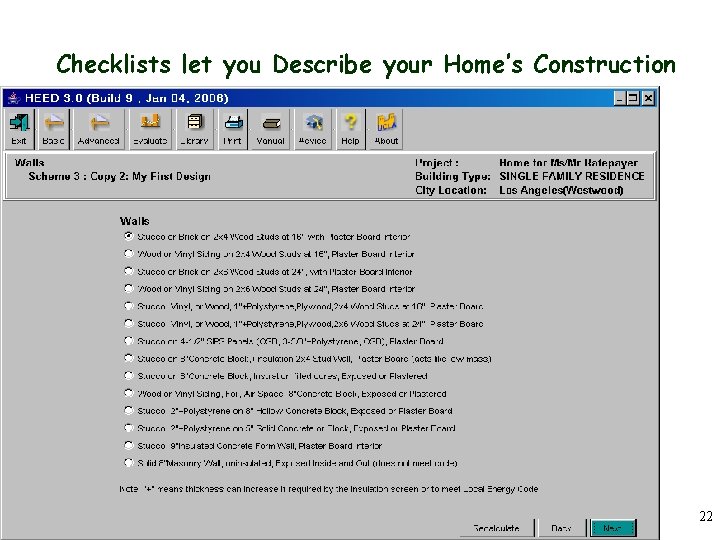Click the Evaluate toolbar icon
Screen dimensions: 720x540
[x=150, y=129]
